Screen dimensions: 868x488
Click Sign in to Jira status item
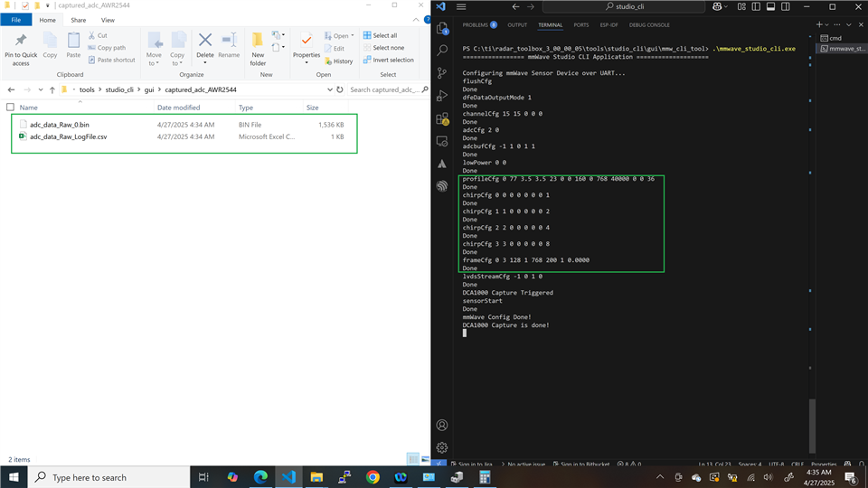point(471,465)
